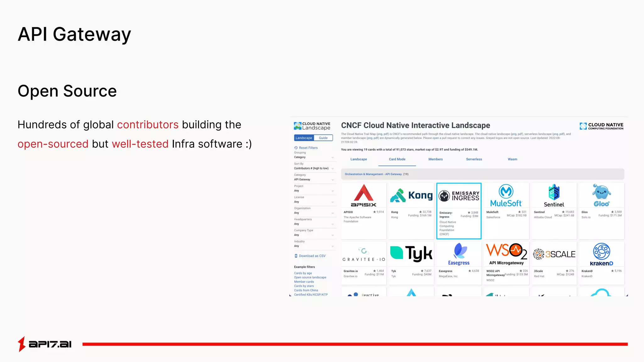Screen dimensions: 644x362
Task: Open the WSO2 API Microgateway logo
Action: pyautogui.click(x=506, y=254)
